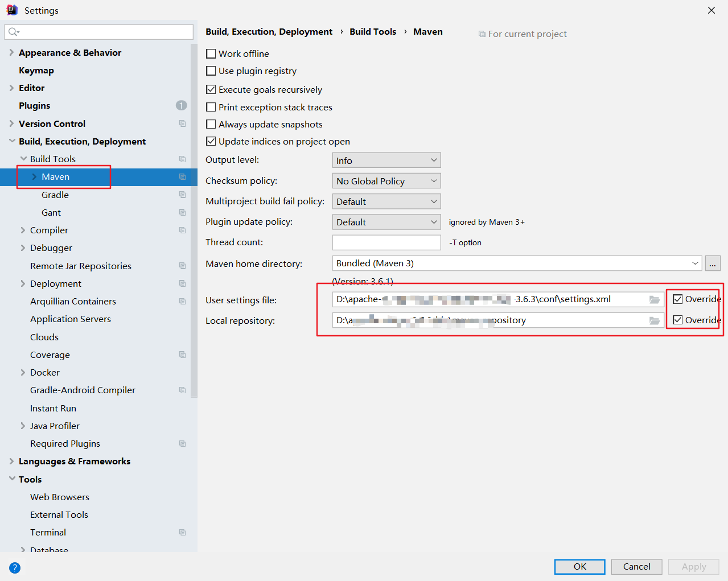Viewport: 728px width, 581px height.
Task: Click the project-level icon beside Version Control
Action: pyautogui.click(x=182, y=123)
